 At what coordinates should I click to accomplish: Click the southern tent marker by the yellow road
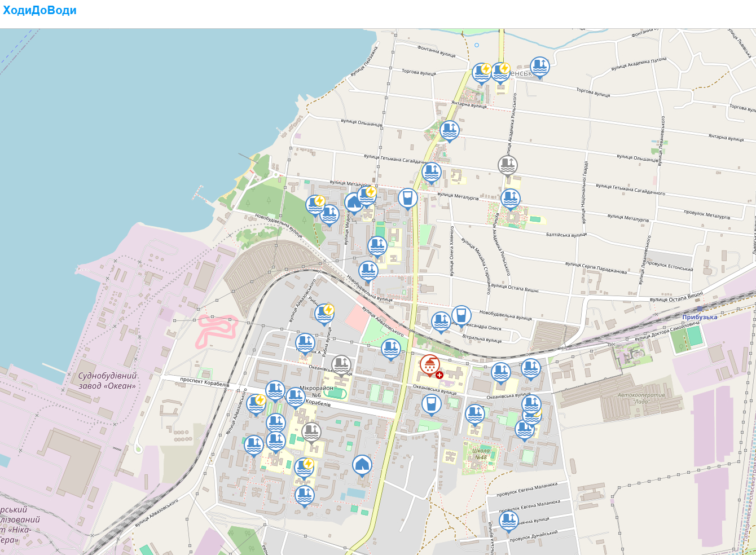[362, 465]
